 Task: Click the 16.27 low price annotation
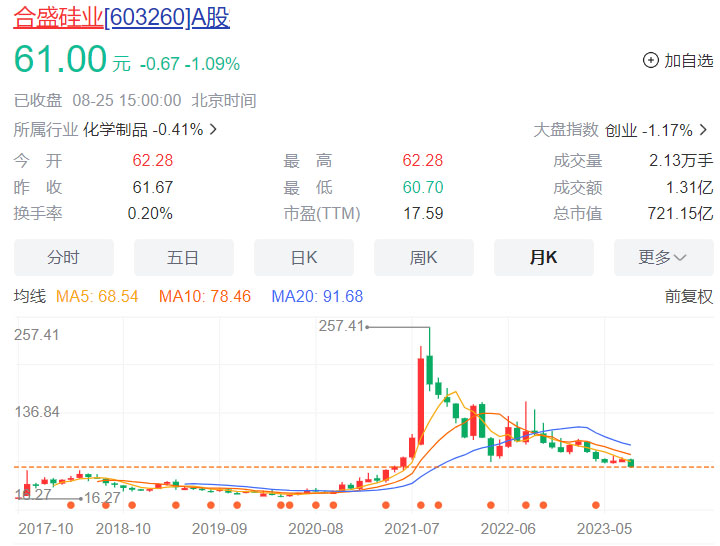[x=102, y=497]
